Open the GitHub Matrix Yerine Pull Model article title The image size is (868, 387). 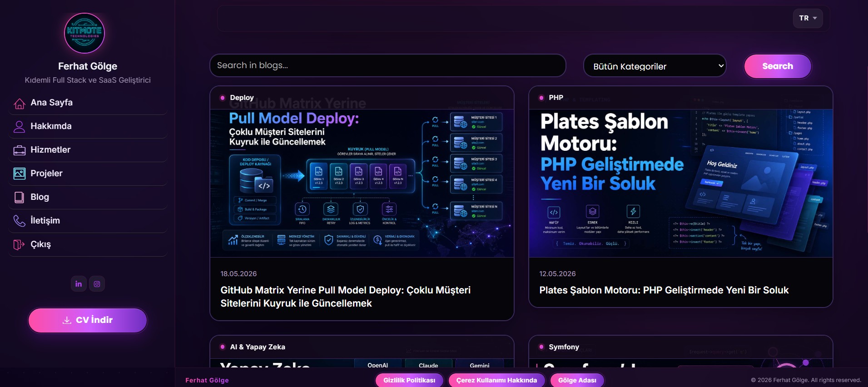[x=346, y=297]
